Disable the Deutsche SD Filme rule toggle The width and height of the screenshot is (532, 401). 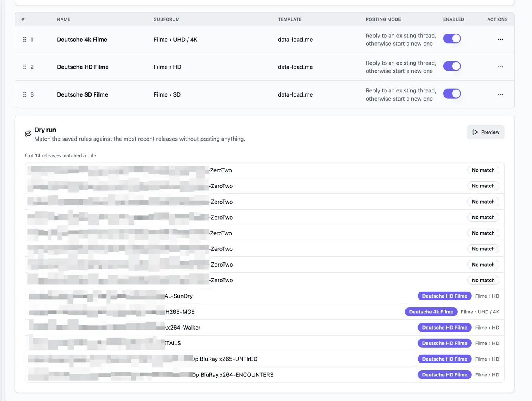(x=452, y=94)
